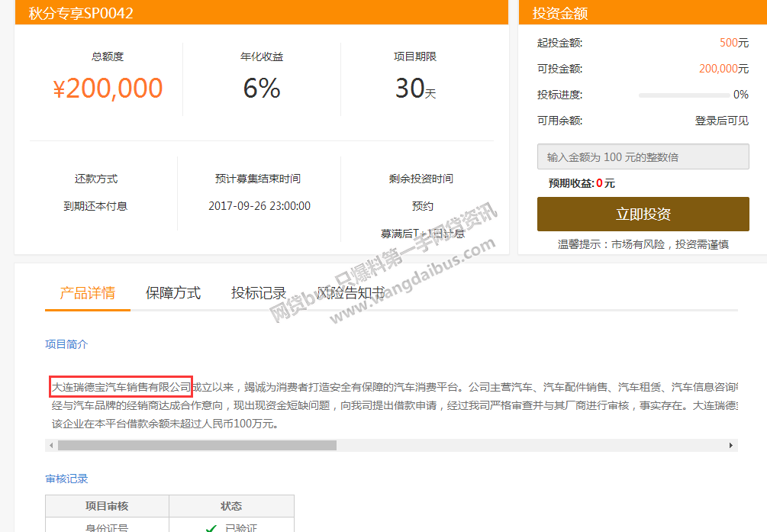Click the 2017-09-26 23:00:00 end time
Image resolution: width=767 pixels, height=532 pixels.
259,206
